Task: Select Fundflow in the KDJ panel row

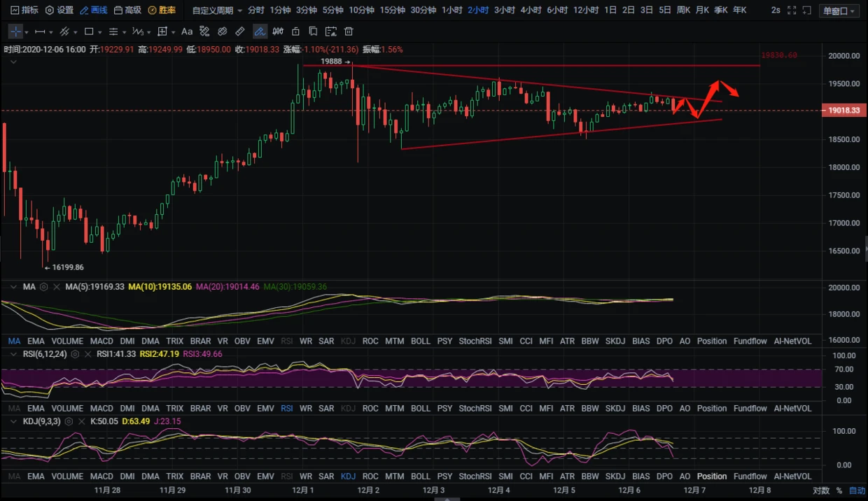Action: pos(750,477)
